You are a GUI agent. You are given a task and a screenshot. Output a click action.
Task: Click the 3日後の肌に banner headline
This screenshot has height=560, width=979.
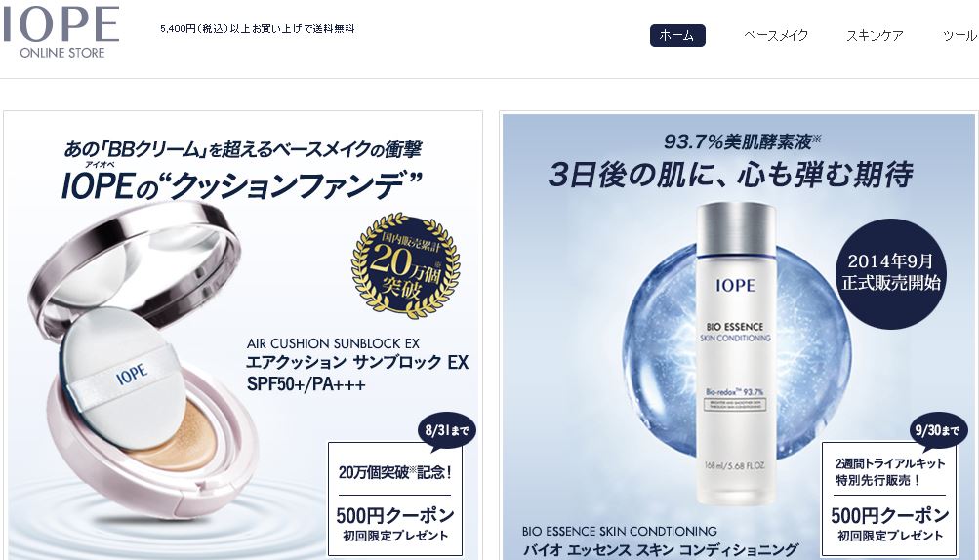(731, 175)
